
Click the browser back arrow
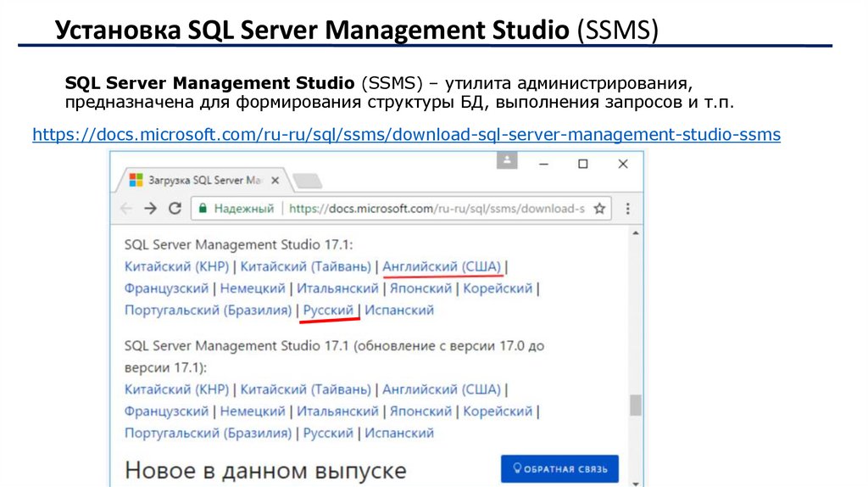click(126, 209)
